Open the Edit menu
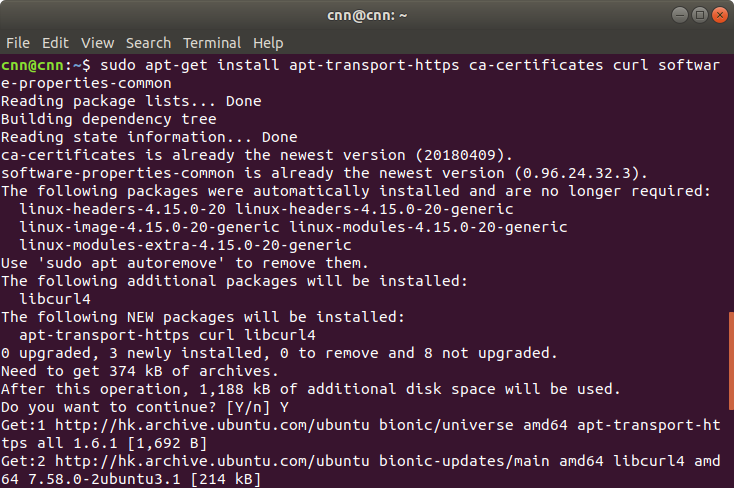The height and width of the screenshot is (488, 734). pyautogui.click(x=55, y=43)
